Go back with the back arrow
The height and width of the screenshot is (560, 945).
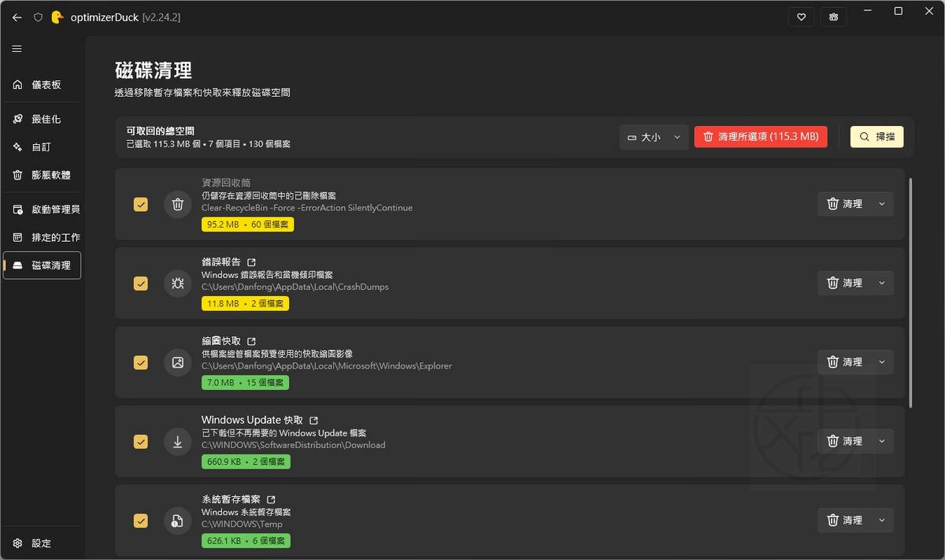coord(17,17)
